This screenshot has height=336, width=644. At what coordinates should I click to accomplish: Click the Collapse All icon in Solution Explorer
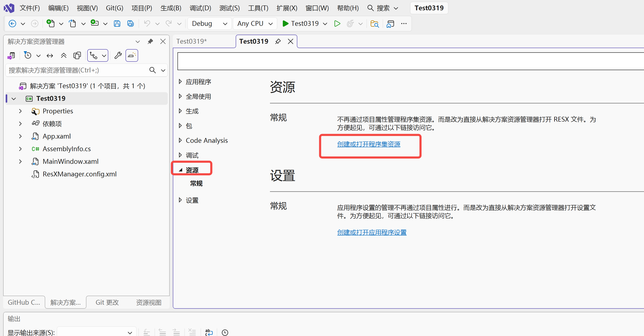tap(63, 55)
